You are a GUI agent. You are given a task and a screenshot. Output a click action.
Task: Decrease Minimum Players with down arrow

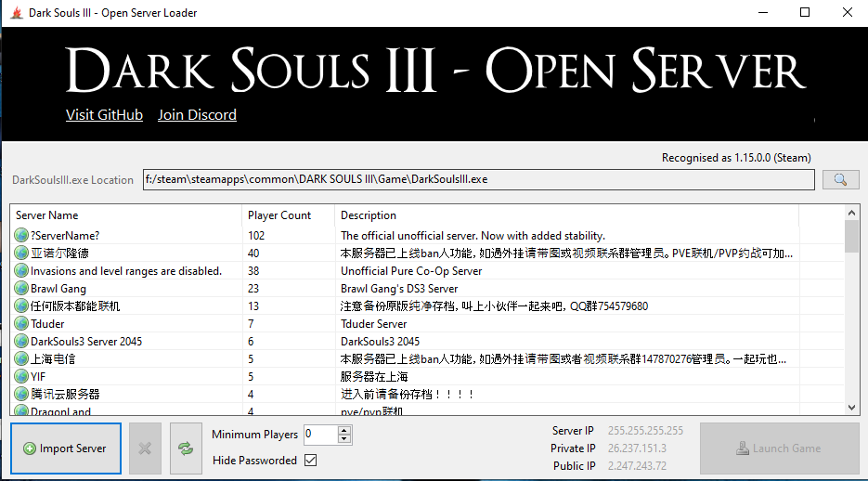click(x=343, y=439)
